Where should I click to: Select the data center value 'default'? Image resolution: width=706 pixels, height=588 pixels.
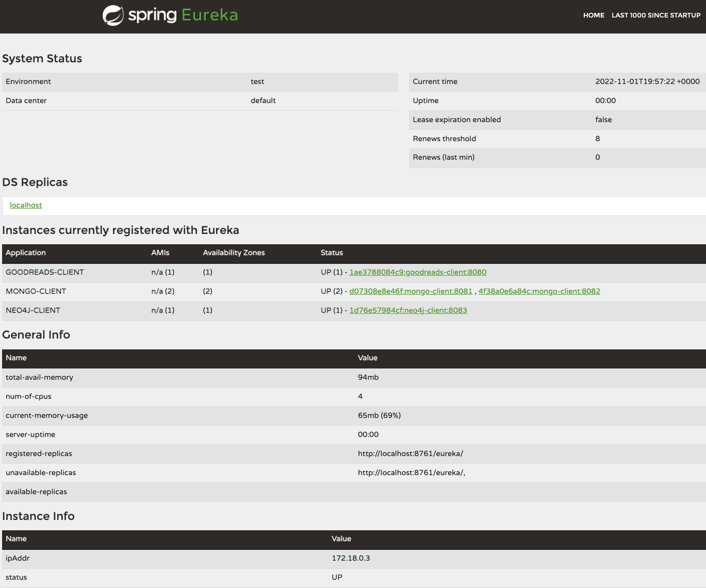click(264, 100)
